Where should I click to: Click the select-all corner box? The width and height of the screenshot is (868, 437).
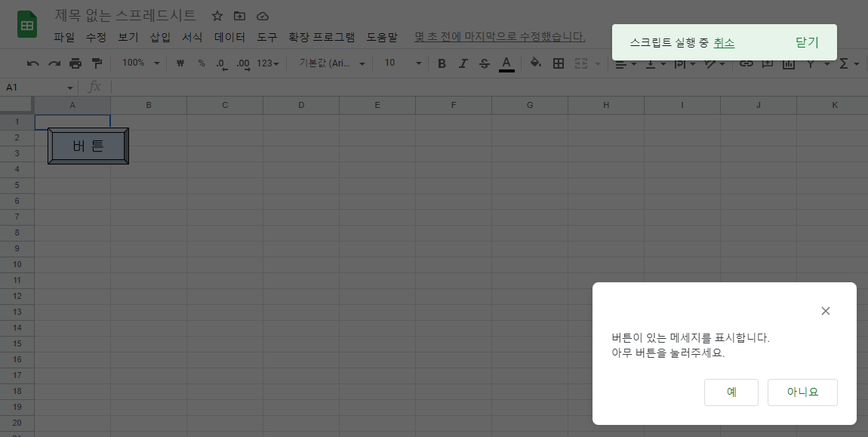point(17,105)
